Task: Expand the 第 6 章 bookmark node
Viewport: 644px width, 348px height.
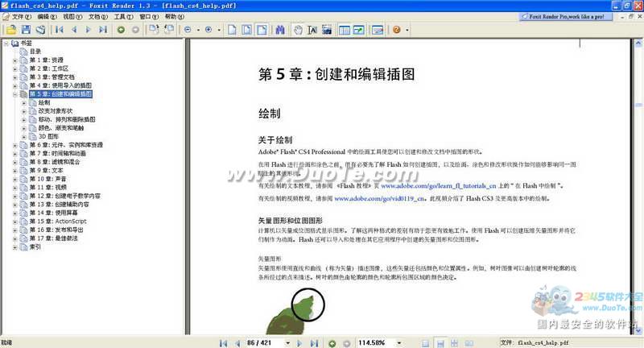Action: pyautogui.click(x=14, y=145)
